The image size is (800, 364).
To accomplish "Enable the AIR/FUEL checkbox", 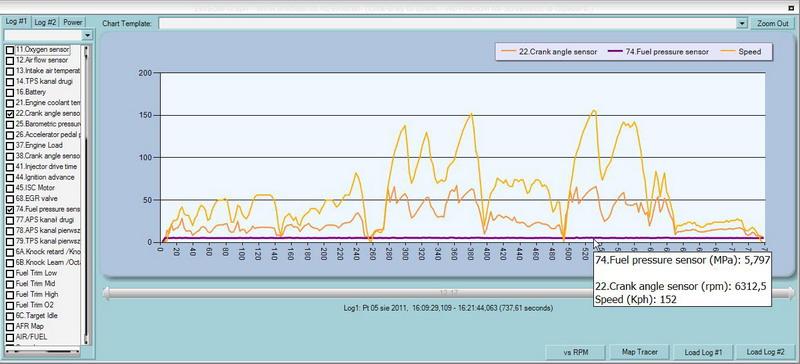I will point(10,337).
